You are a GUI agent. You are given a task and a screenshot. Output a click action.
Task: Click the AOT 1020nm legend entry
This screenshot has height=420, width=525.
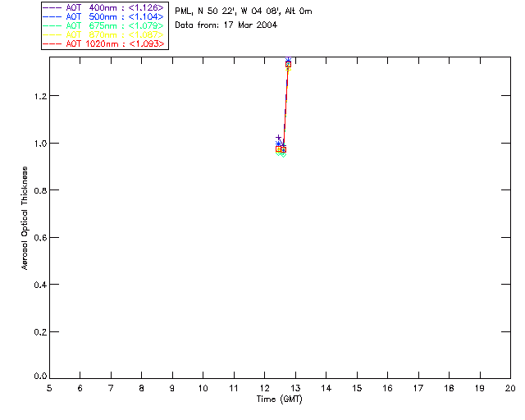click(104, 43)
